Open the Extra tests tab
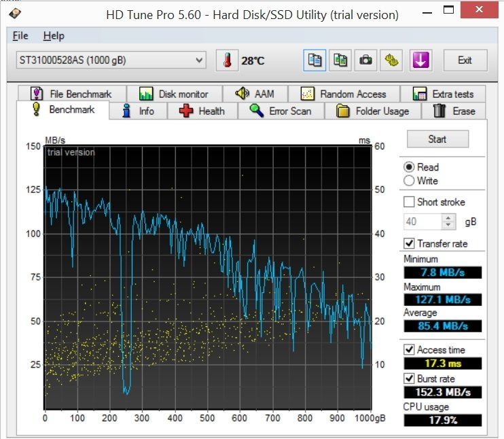Image resolution: width=504 pixels, height=439 pixels. [x=443, y=94]
